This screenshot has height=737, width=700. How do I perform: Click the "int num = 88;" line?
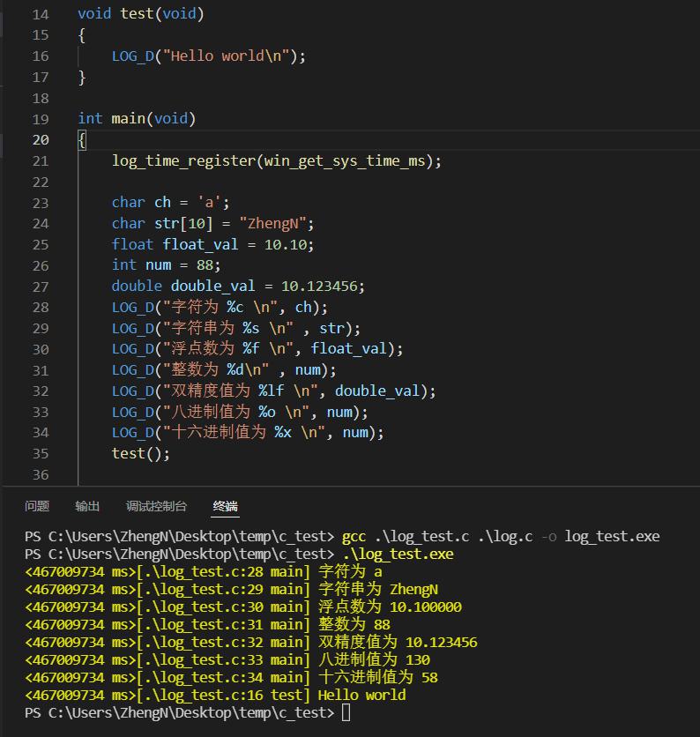(166, 265)
